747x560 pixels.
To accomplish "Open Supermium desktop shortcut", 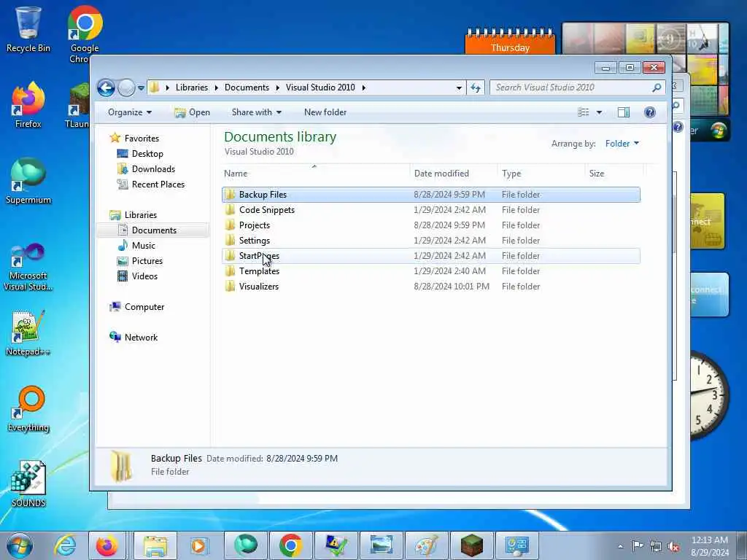I will 28,181.
